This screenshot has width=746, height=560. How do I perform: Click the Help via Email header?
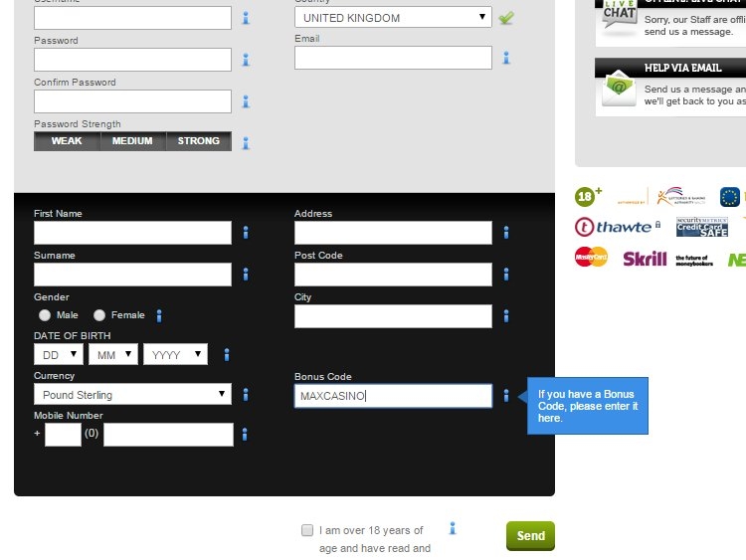pyautogui.click(x=682, y=68)
